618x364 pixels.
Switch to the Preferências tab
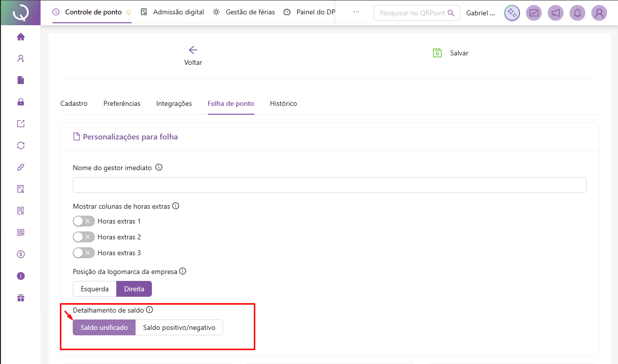click(122, 103)
